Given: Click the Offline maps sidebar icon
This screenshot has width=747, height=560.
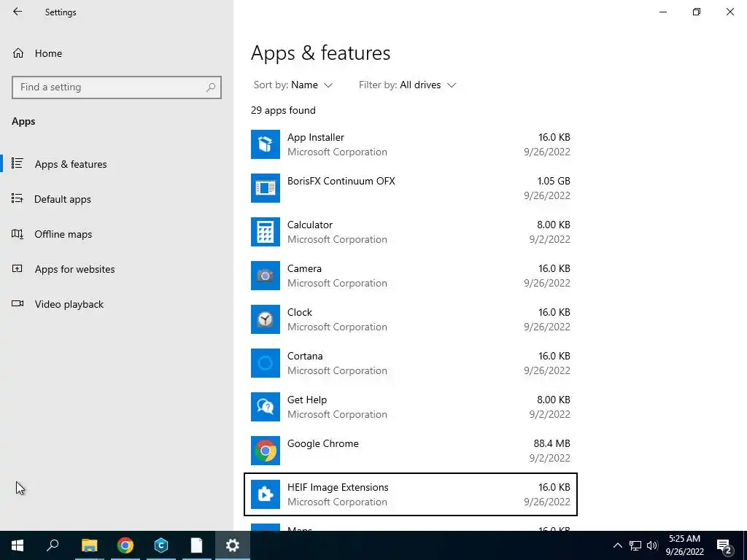Looking at the screenshot, I should click(18, 234).
